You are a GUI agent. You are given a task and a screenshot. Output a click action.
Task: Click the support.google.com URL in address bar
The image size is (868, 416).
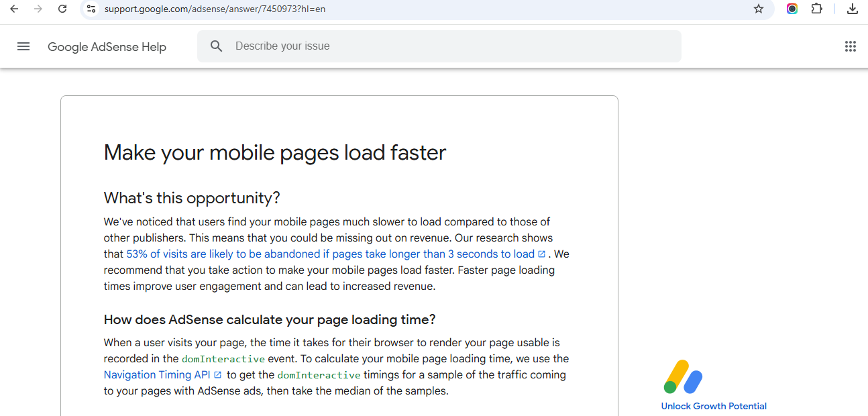point(215,9)
